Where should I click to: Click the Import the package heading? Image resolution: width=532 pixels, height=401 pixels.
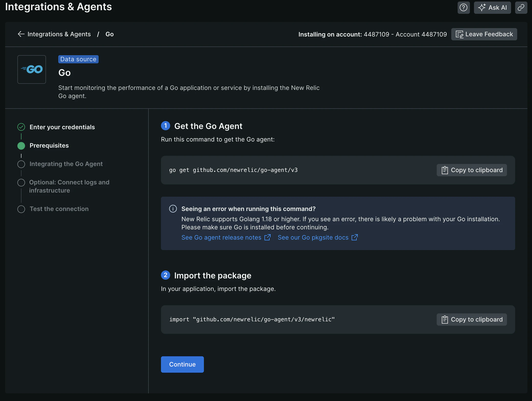[x=213, y=276]
